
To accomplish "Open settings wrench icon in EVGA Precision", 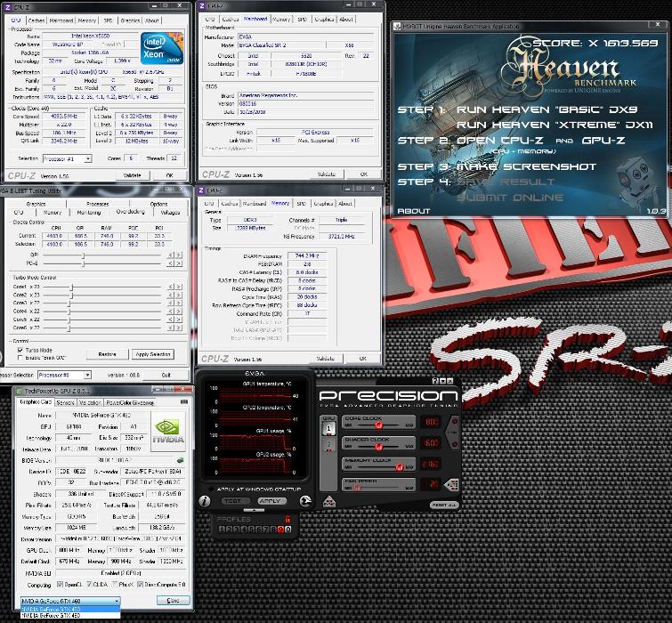I will (305, 501).
